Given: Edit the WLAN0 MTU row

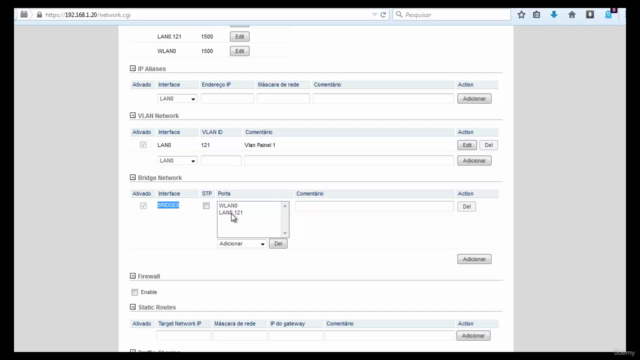Looking at the screenshot, I should tap(240, 51).
